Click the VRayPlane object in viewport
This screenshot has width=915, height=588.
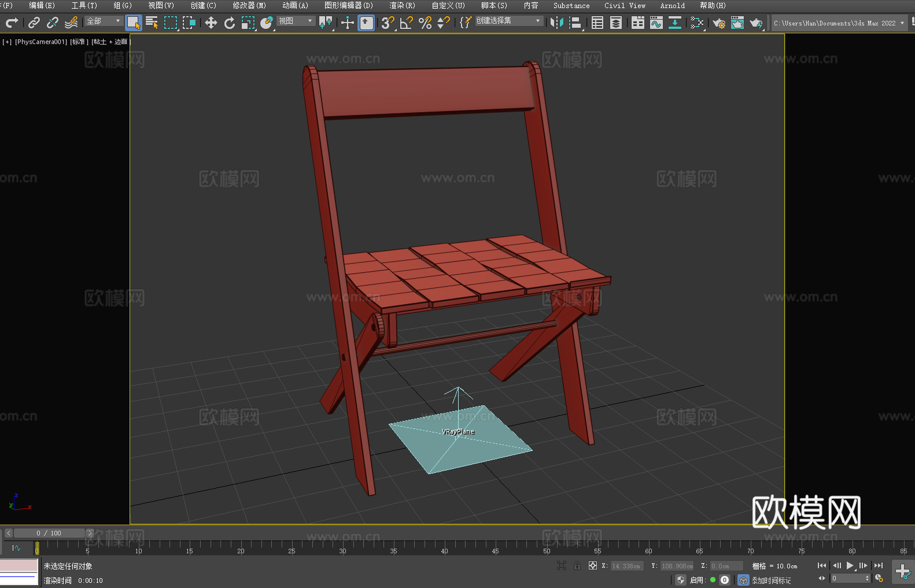[x=460, y=441]
